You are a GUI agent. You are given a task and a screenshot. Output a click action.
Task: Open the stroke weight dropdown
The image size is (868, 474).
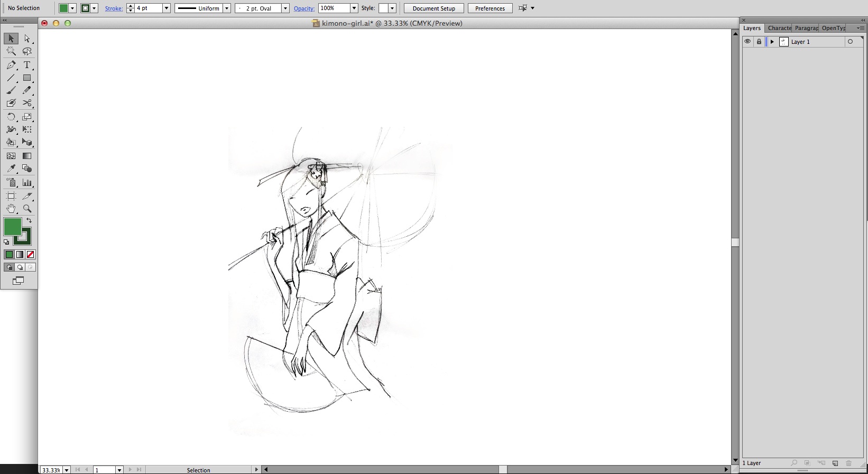(x=166, y=8)
